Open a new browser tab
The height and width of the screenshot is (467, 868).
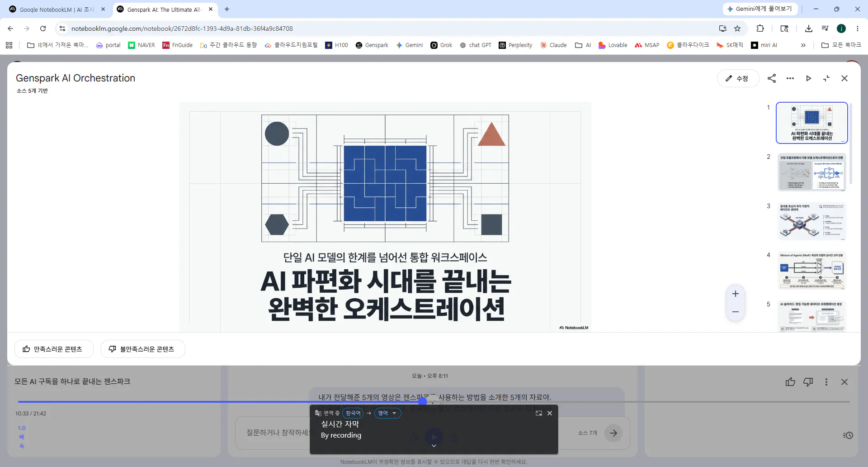(227, 9)
